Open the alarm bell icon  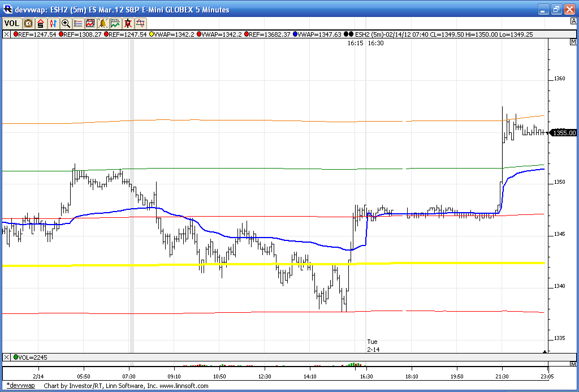coord(103,24)
